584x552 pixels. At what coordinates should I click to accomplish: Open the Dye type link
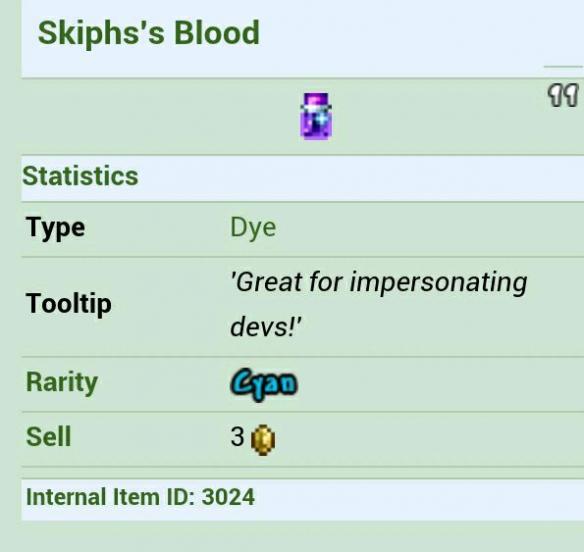pos(253,228)
